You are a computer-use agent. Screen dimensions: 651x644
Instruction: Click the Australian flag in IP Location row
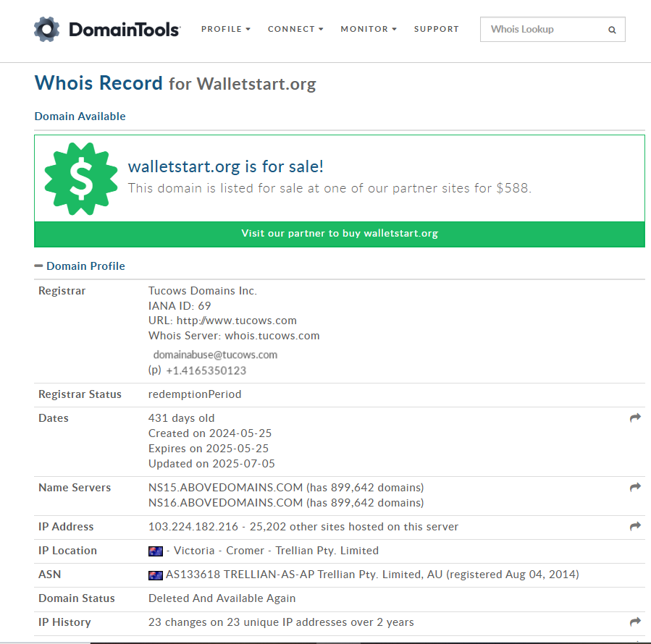[x=156, y=551]
